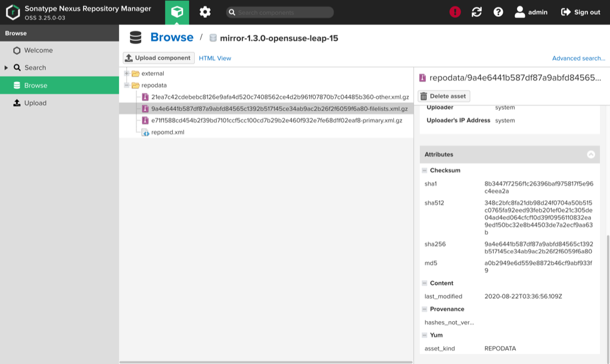Click the admin user account icon
Screen dimensions: 610x364
click(x=519, y=12)
